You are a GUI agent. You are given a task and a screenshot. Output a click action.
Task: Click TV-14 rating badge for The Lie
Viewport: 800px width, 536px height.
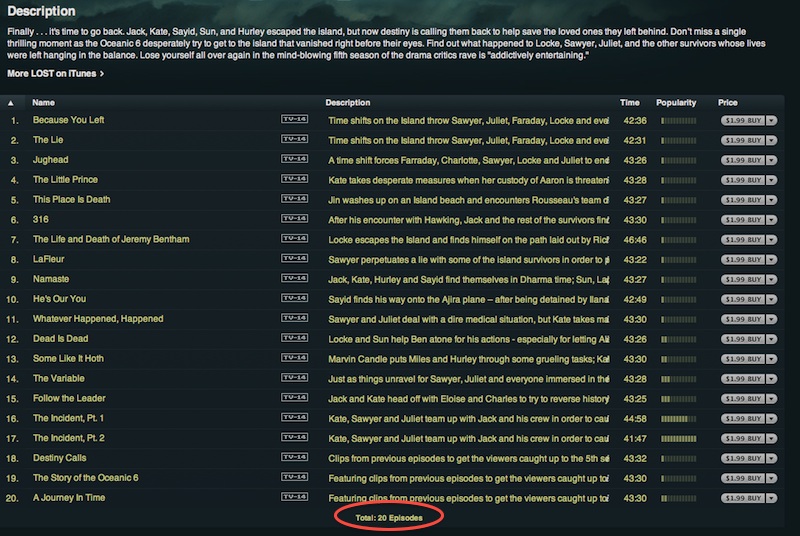pyautogui.click(x=294, y=139)
